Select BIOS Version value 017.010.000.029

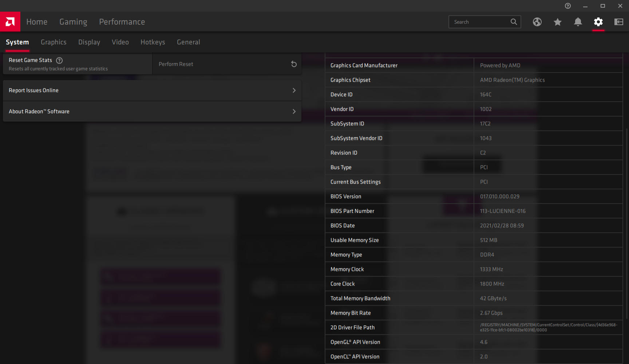click(500, 197)
